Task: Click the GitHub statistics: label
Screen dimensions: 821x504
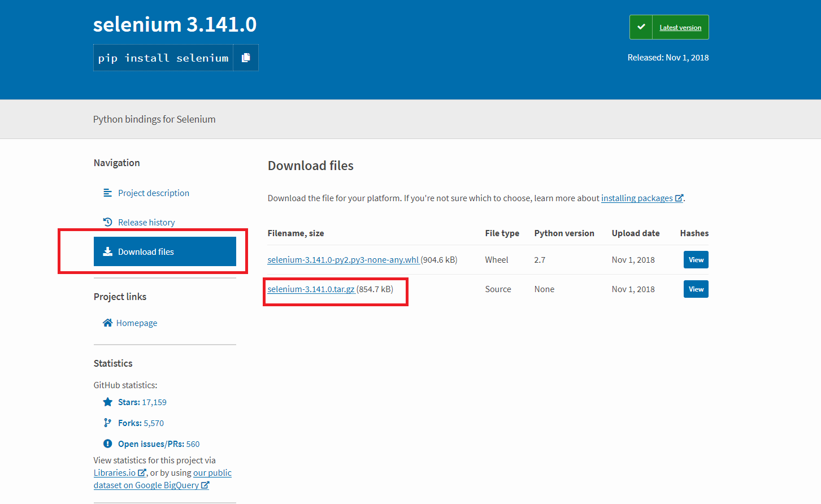Action: point(125,385)
